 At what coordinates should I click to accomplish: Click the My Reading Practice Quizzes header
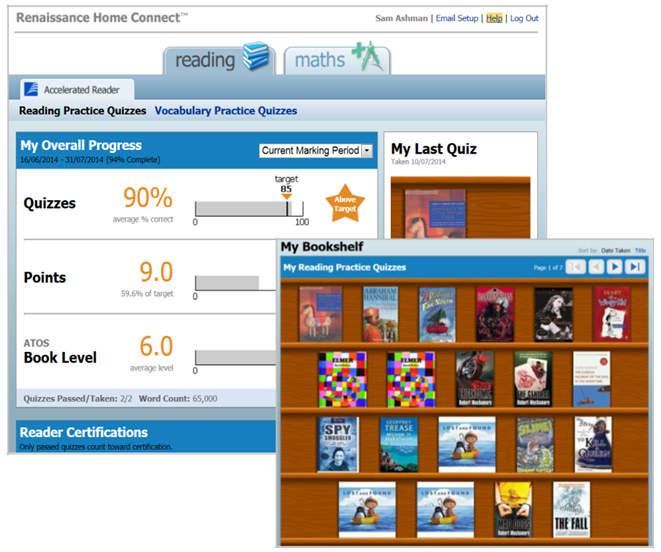click(x=344, y=267)
